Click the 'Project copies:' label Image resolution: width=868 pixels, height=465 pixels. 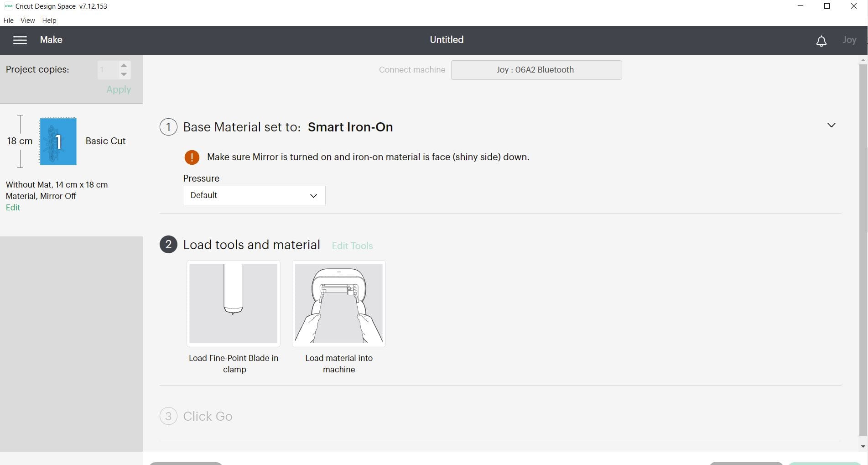click(37, 69)
